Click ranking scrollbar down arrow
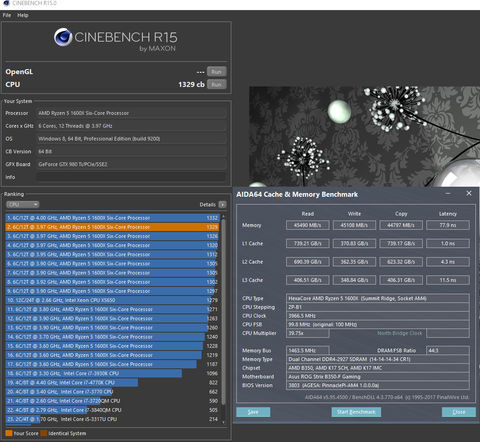Image resolution: width=480 pixels, height=442 pixels. coord(223,422)
